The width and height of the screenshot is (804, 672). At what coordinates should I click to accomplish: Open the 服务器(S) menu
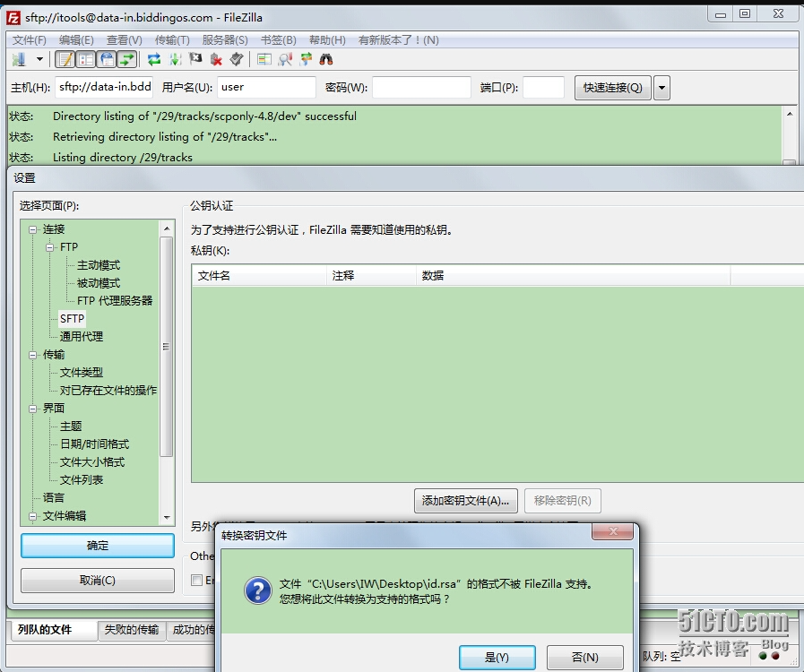point(225,40)
